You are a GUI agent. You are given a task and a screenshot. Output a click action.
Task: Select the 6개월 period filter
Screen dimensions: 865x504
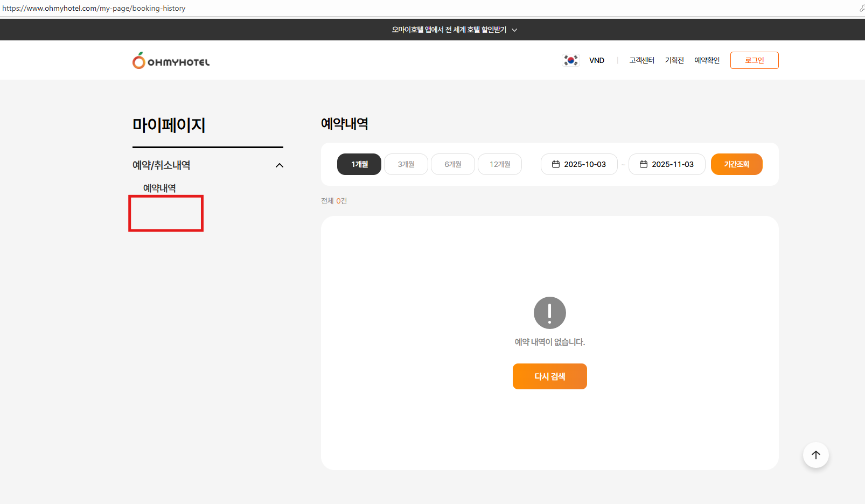[x=453, y=164]
